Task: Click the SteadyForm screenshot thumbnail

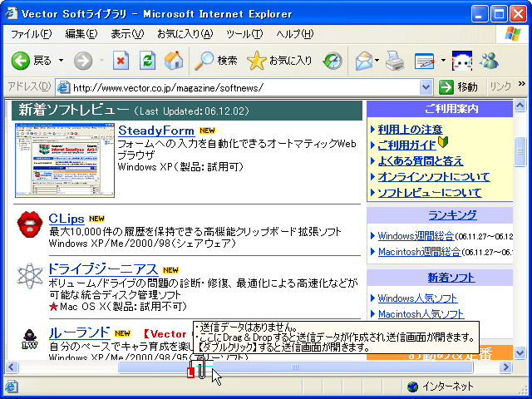Action: pos(65,160)
